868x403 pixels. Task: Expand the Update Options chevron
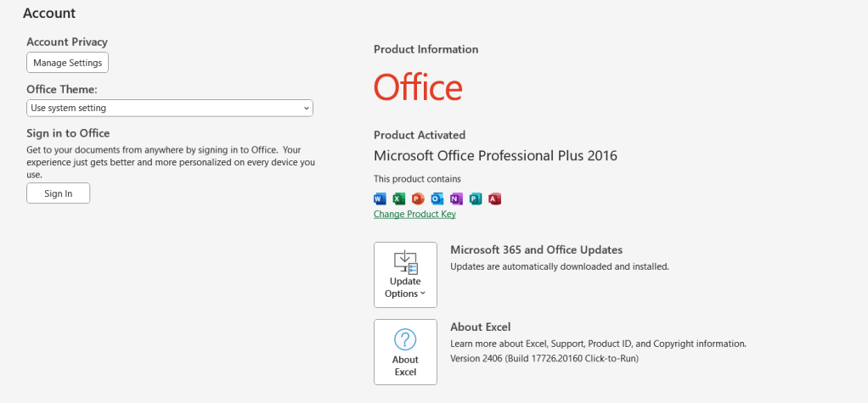[423, 294]
